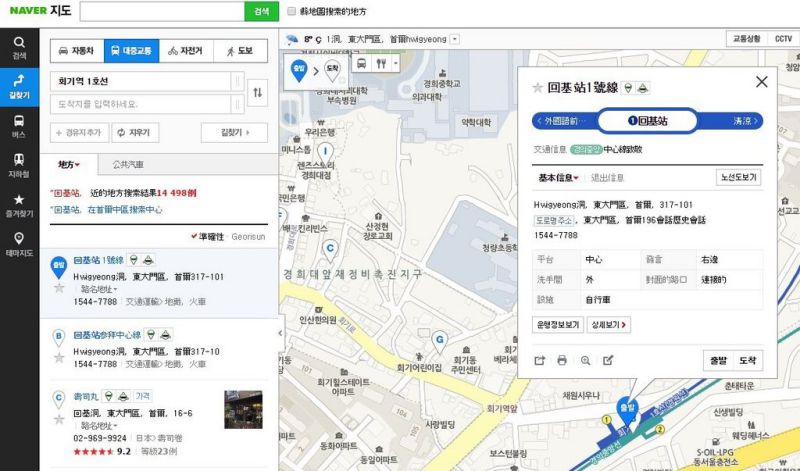800x471 pixels.
Task: Star the 回基站1號線 popup title
Action: [x=537, y=88]
